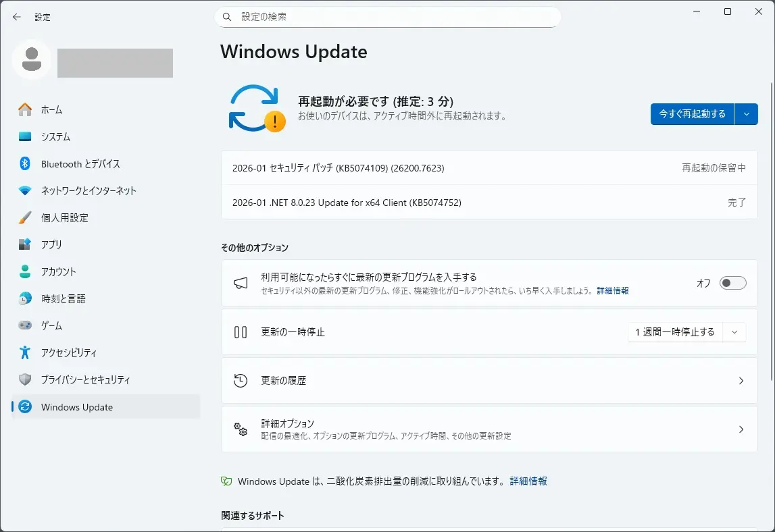Click the Bluetooth とデバイス sidebar icon

click(25, 163)
